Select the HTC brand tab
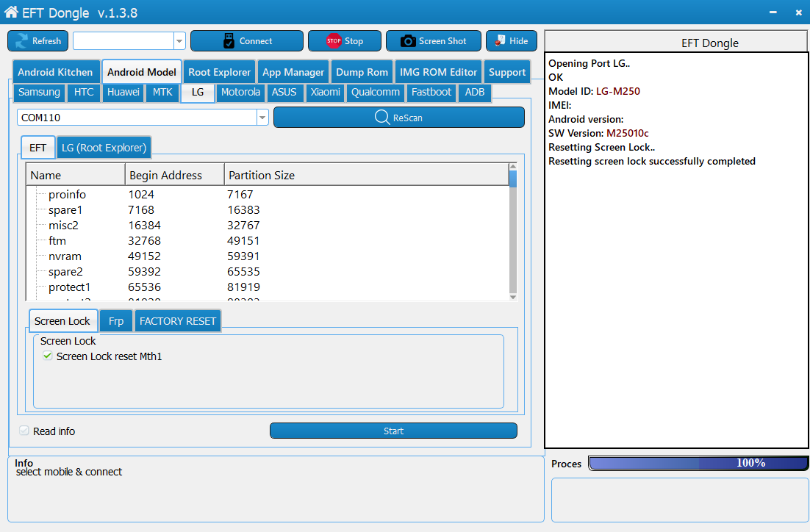This screenshot has width=810, height=532. click(84, 92)
